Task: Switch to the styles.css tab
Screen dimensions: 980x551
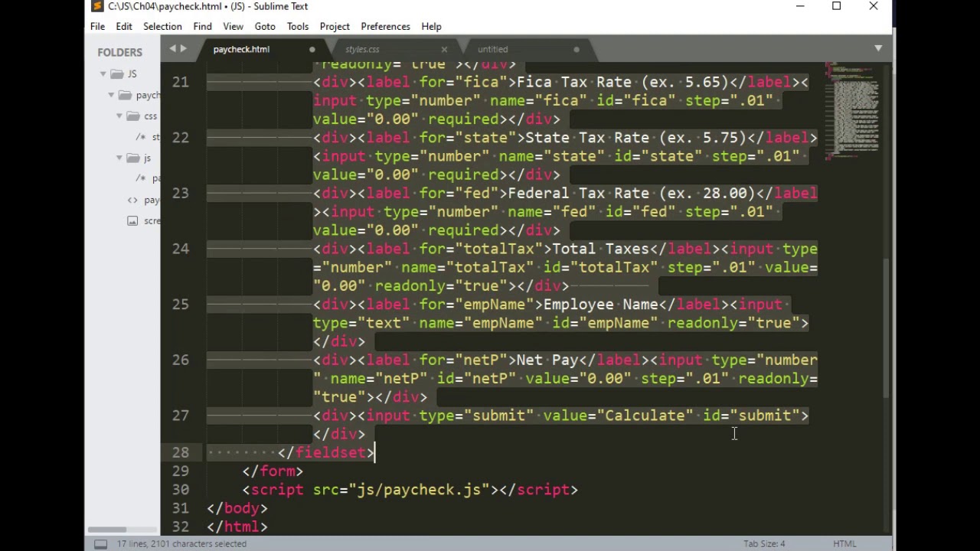Action: pos(362,49)
